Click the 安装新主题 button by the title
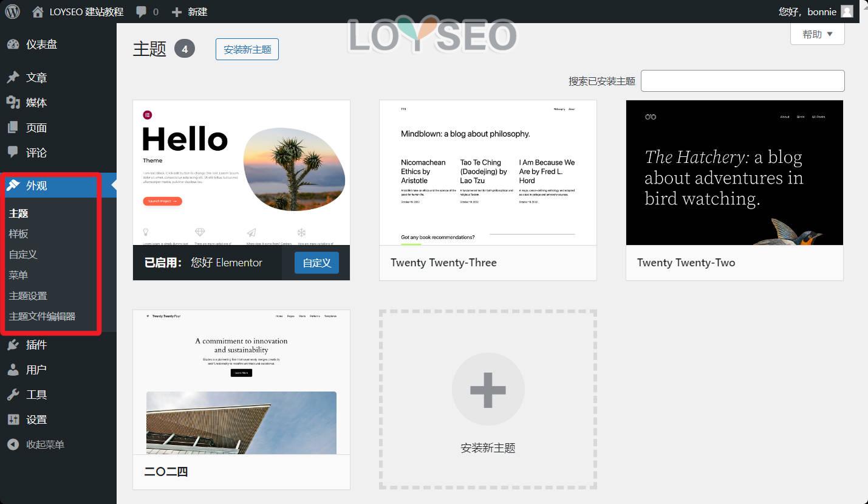Screen dimensions: 868x504 247,49
